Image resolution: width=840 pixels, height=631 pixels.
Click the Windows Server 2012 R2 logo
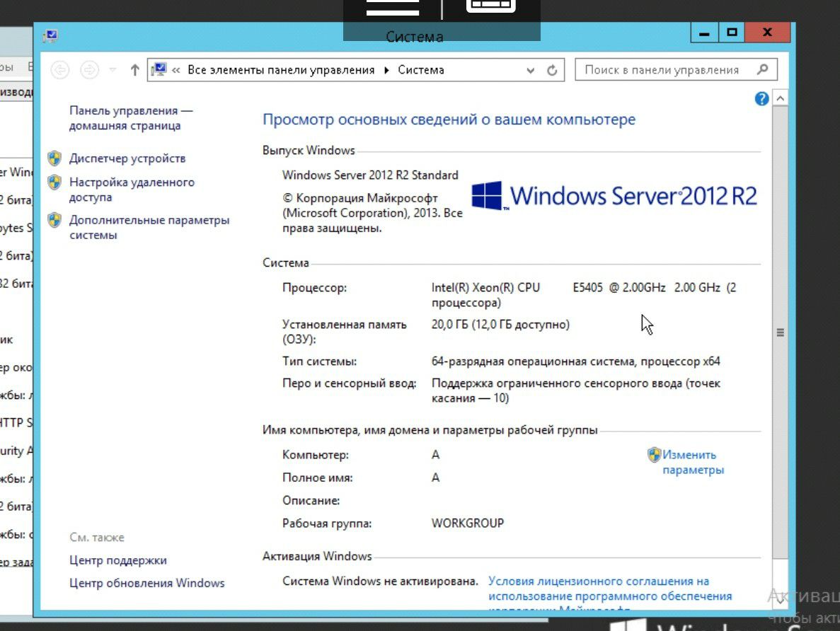pos(614,196)
